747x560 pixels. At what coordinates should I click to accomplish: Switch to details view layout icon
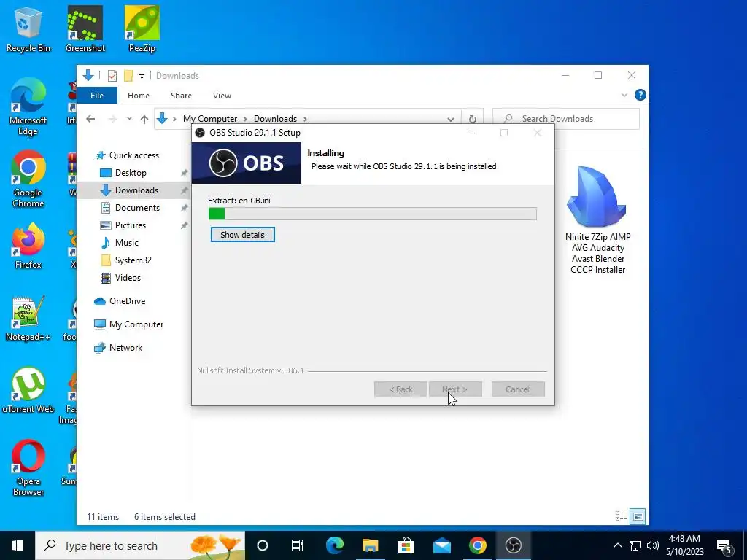pos(622,516)
